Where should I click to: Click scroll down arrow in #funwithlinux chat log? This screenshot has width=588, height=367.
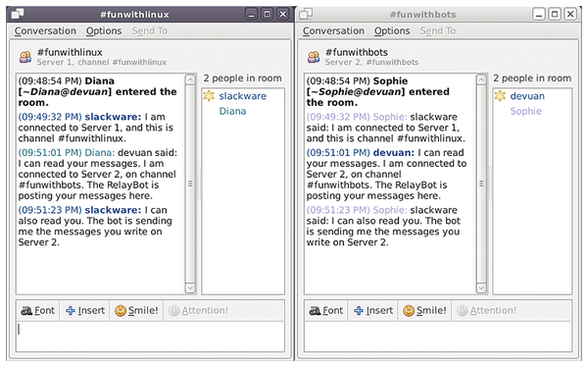[190, 288]
